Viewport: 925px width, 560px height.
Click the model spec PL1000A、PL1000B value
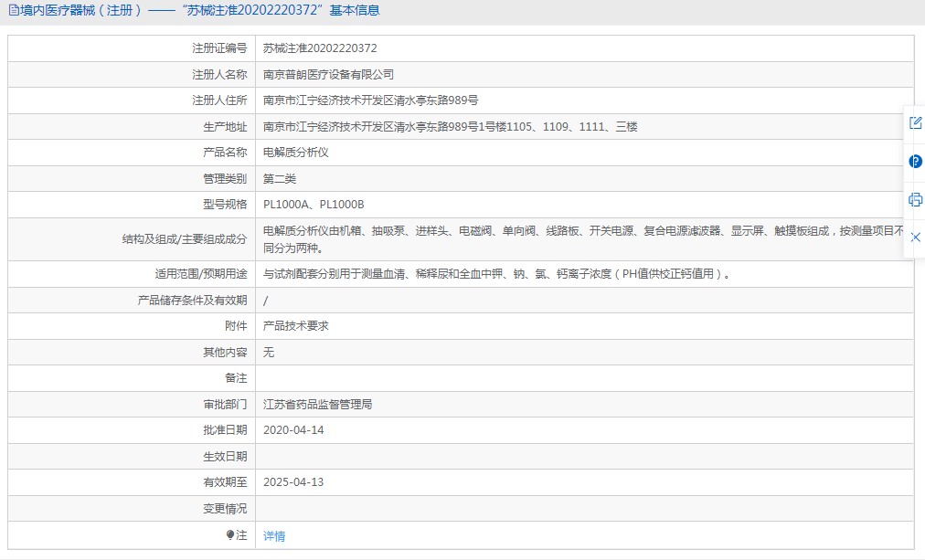(314, 205)
